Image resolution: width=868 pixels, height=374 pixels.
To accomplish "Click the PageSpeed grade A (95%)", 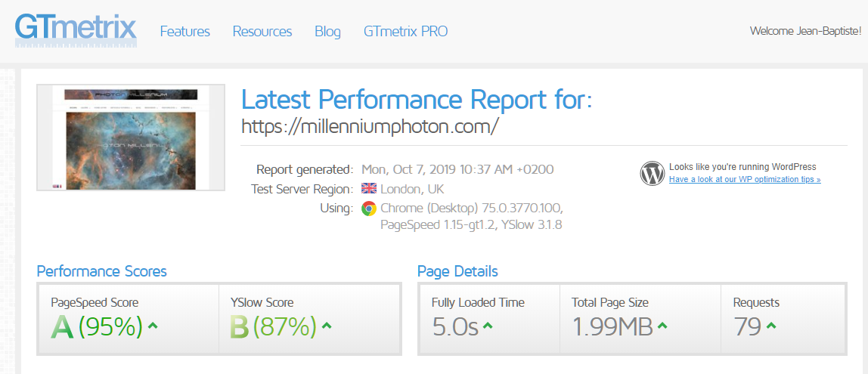I will (x=97, y=327).
